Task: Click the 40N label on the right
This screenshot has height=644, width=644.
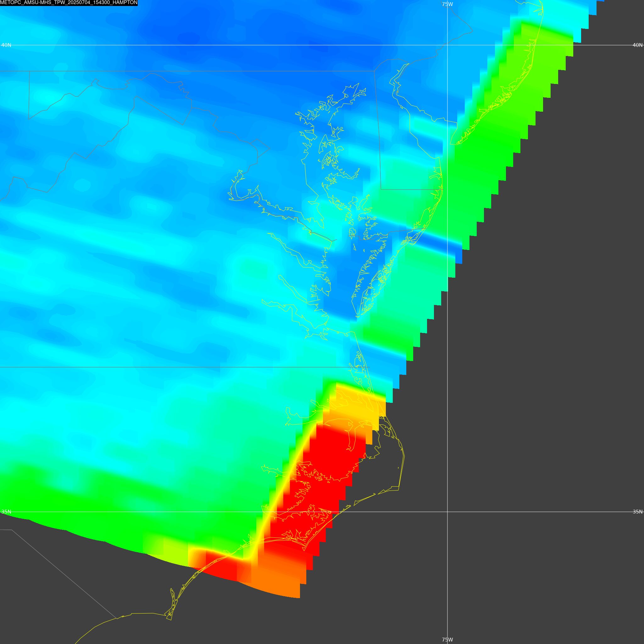Action: [x=637, y=45]
